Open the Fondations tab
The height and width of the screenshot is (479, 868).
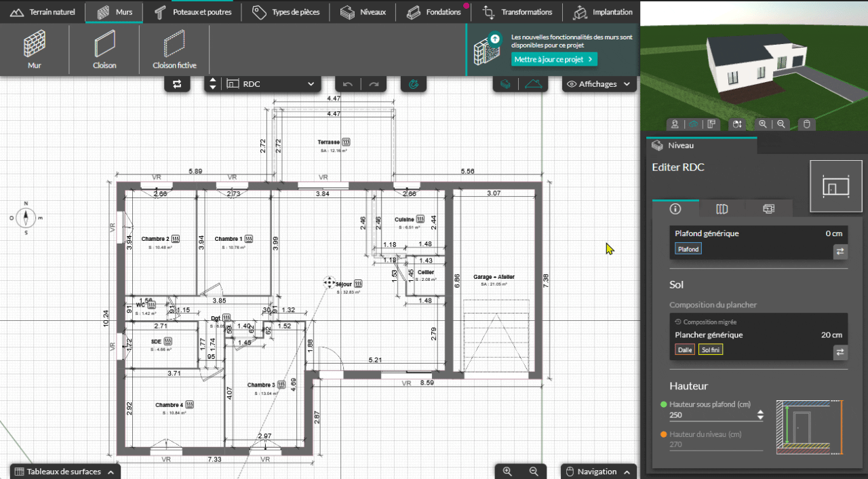pyautogui.click(x=435, y=12)
